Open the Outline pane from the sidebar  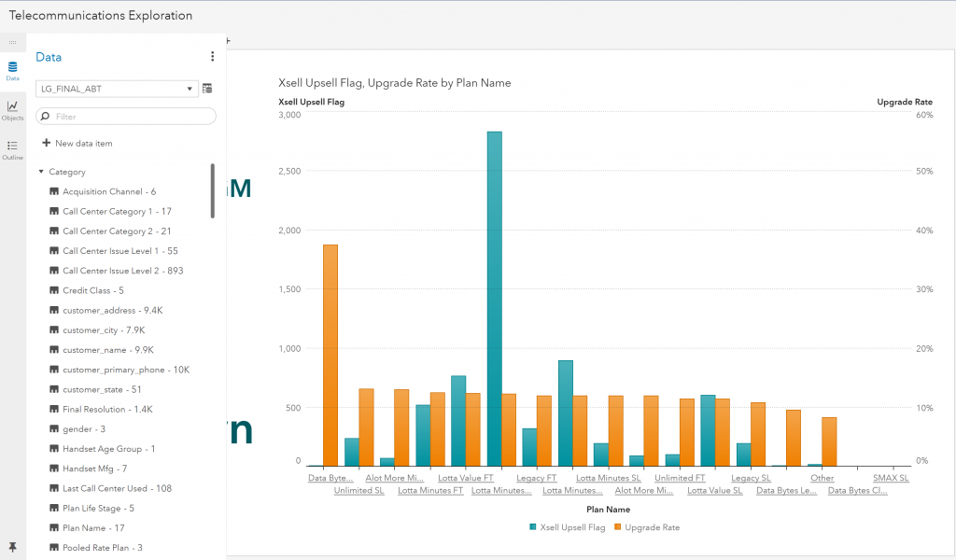click(12, 149)
